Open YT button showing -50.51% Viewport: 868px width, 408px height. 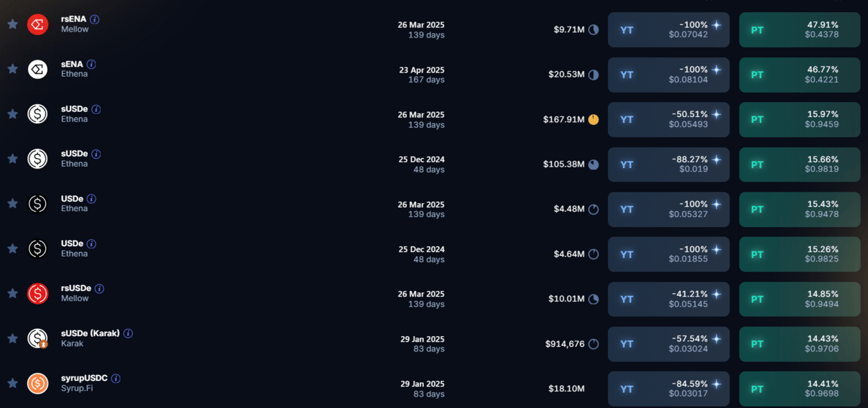pyautogui.click(x=668, y=120)
